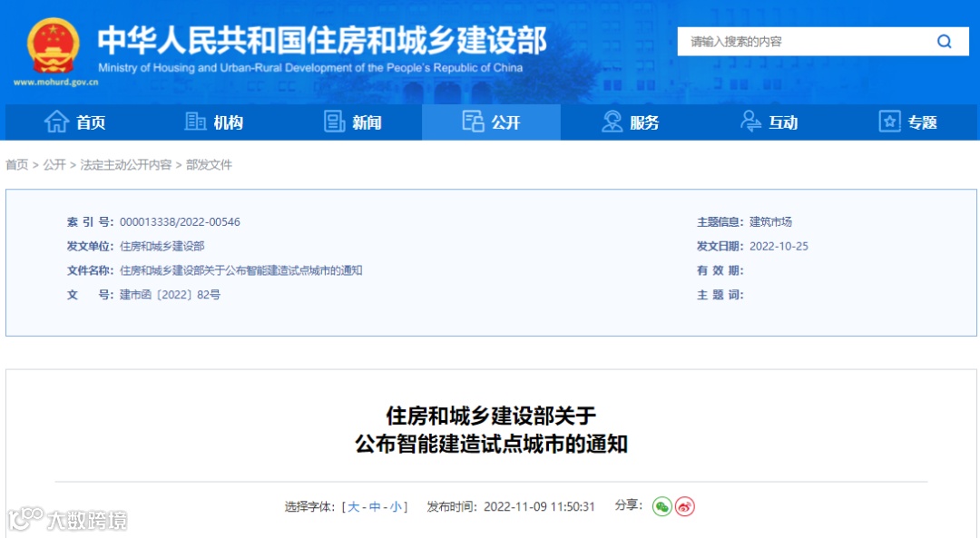Viewport: 980px width, 538px height.
Task: Click the person icon beside 服务
Action: click(x=612, y=122)
